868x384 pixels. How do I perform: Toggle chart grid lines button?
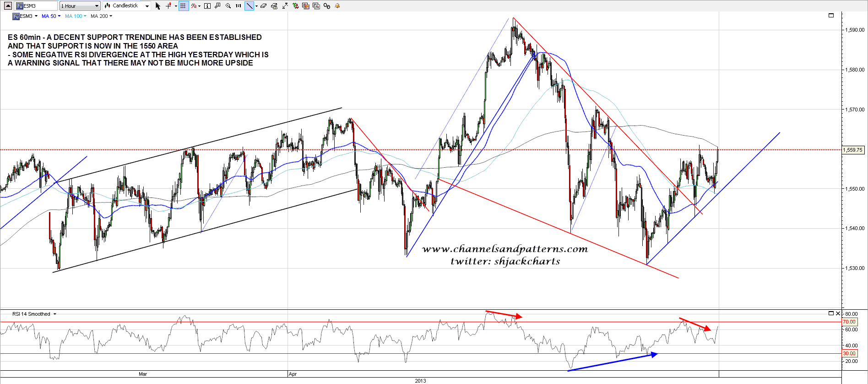(183, 6)
